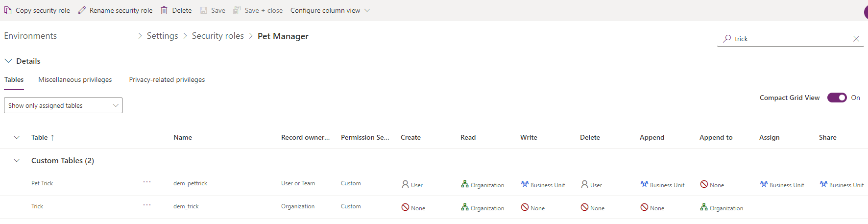Click Pet Trick's Write Business Unit icon
868x224 pixels.
525,184
